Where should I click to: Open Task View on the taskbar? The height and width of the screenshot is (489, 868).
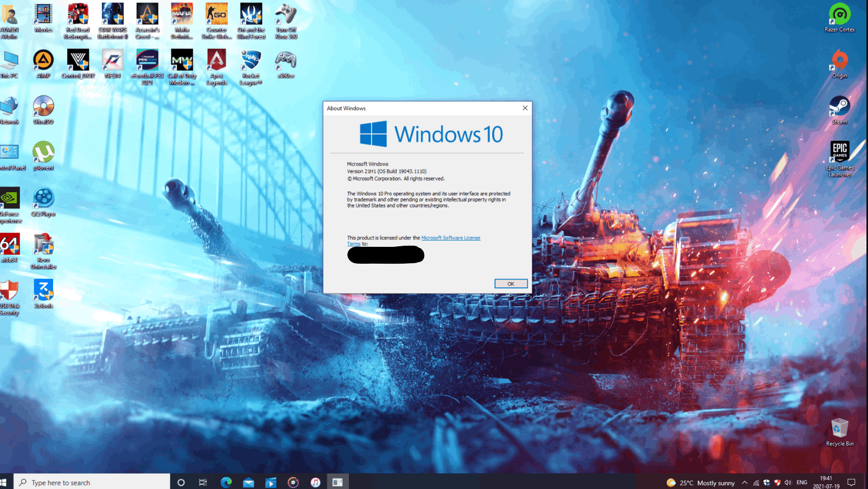pyautogui.click(x=203, y=482)
